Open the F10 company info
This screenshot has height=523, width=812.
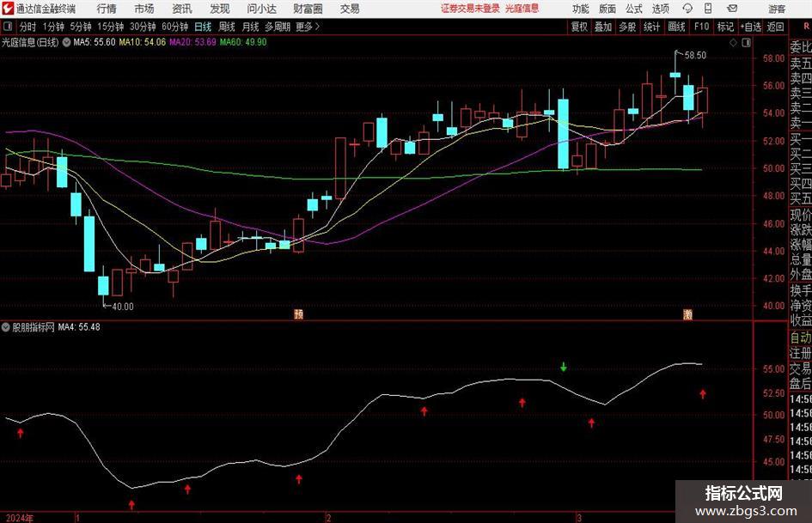click(702, 27)
